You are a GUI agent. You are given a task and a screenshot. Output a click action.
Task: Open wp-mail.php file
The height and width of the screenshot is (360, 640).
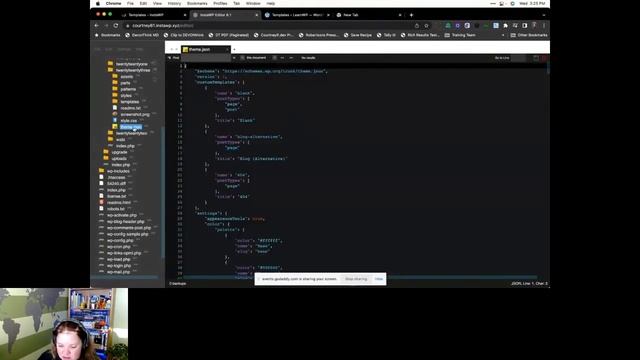[x=118, y=272]
